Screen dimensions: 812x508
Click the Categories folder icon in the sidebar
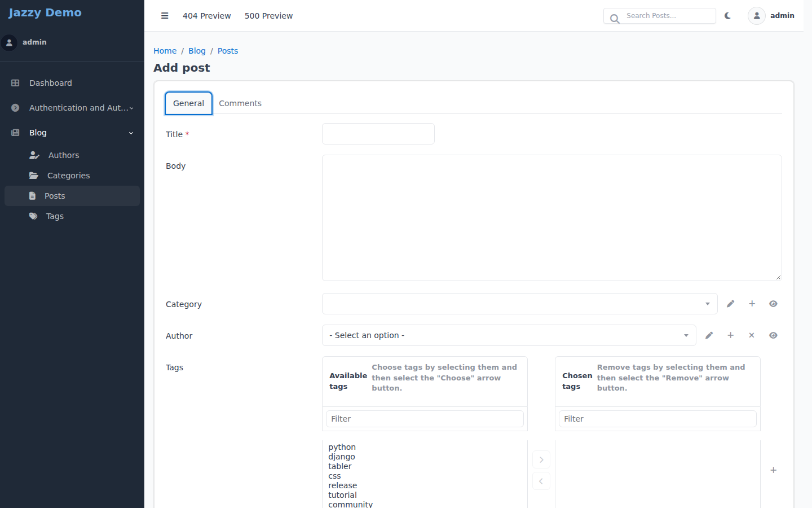coord(34,176)
